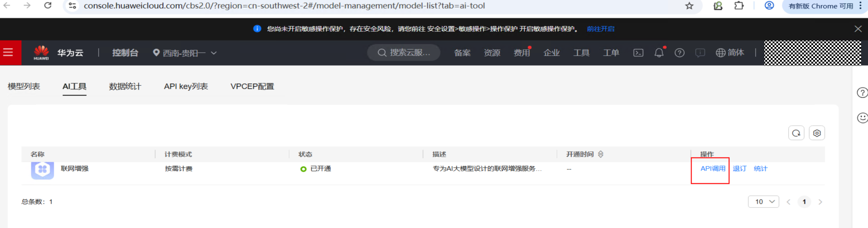Go back with browser back arrow
Viewport: 868px width, 228px height.
7,6
